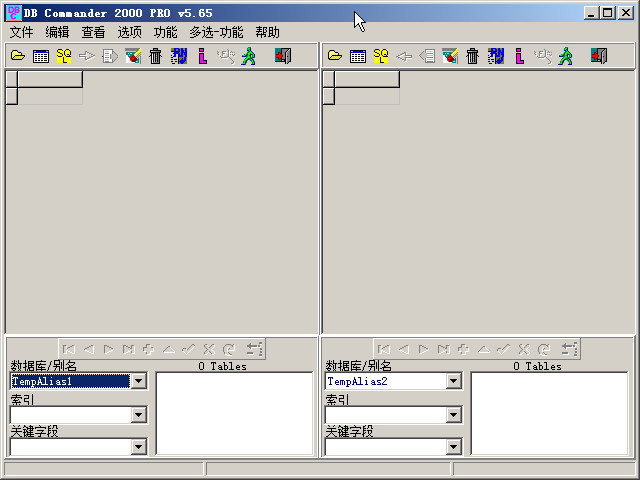Viewport: 640px width, 480px height.
Task: Click the TempAlias1 text field
Action: (71, 381)
